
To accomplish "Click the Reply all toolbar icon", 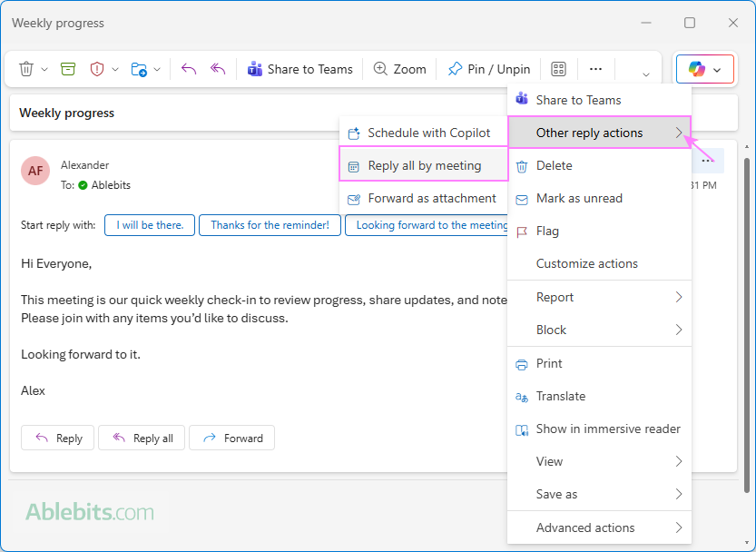I will point(217,68).
